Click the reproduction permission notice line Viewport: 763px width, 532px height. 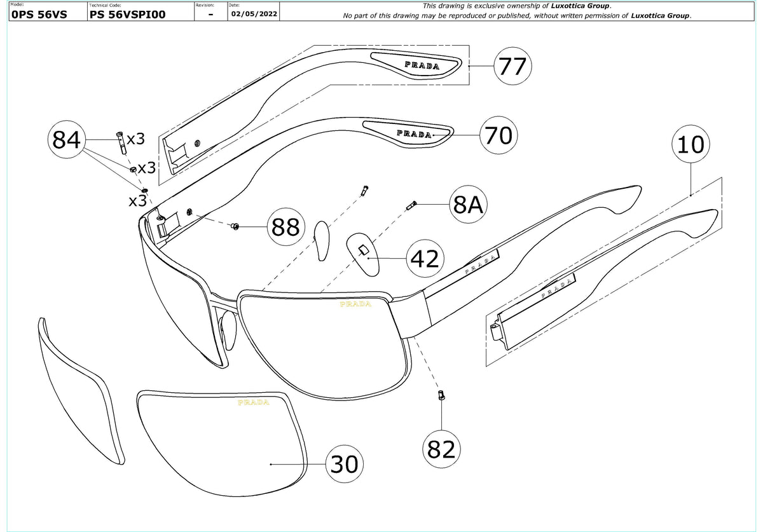coord(517,15)
